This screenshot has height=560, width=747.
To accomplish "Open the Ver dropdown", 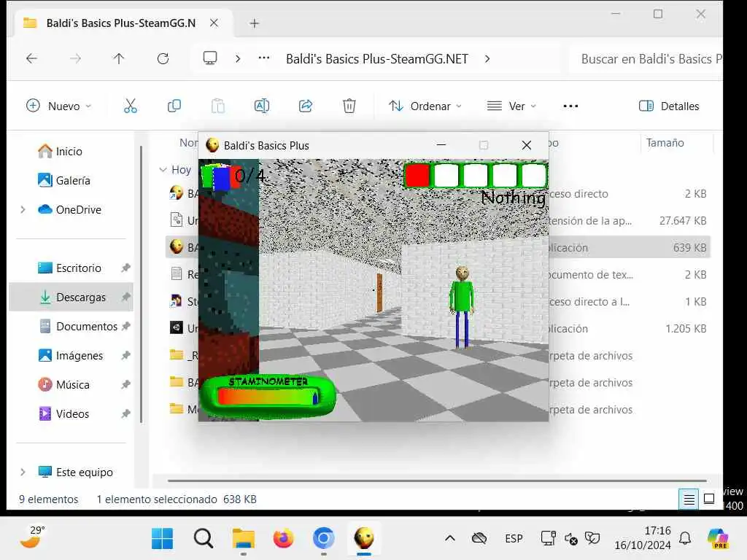I will coord(511,106).
